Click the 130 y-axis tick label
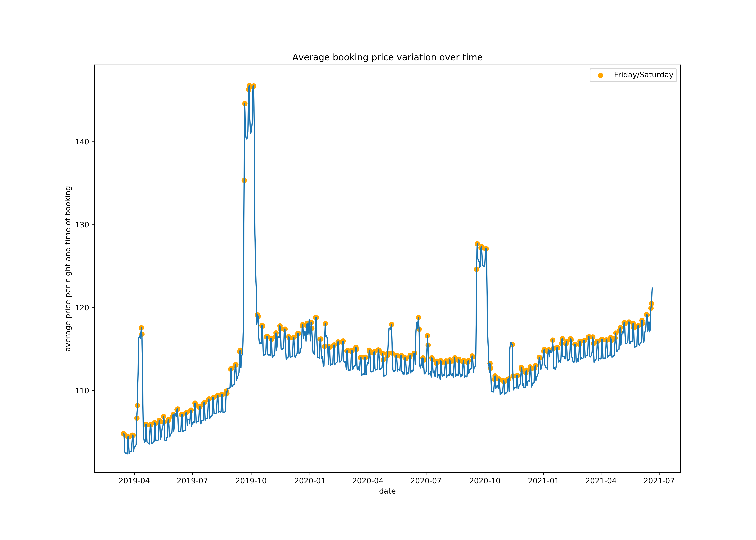This screenshot has height=540, width=756. tap(82, 225)
